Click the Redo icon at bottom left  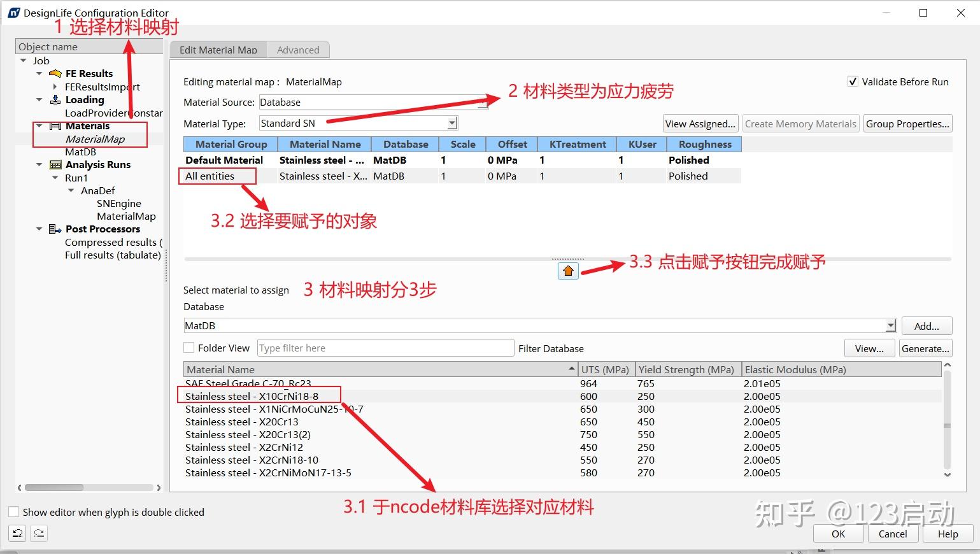coord(39,534)
